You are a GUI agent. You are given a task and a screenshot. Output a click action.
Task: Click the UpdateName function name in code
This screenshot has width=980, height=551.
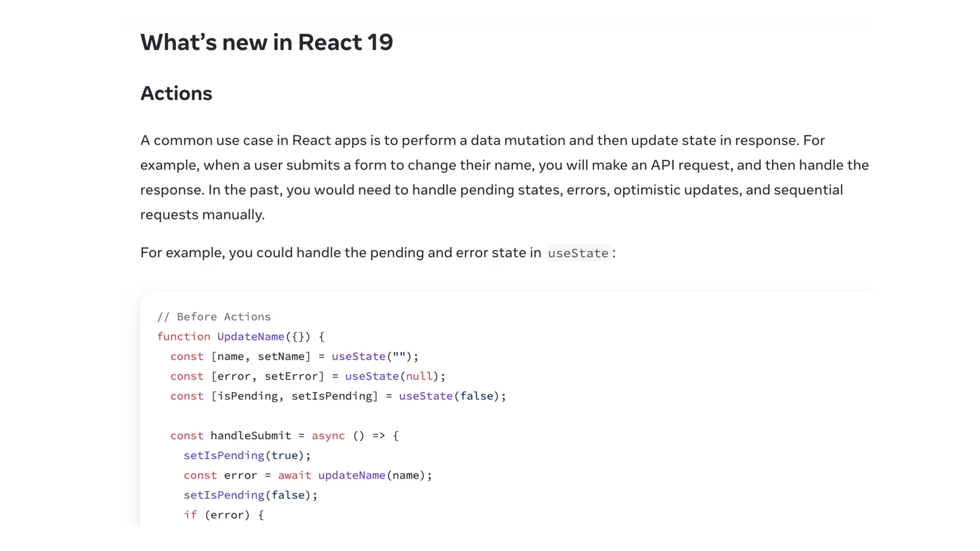pos(250,337)
